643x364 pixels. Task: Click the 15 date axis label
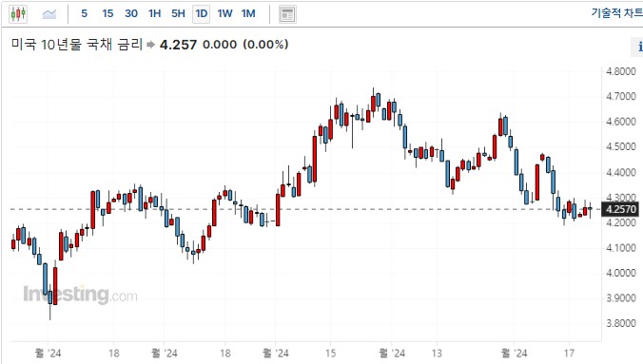pyautogui.click(x=330, y=353)
